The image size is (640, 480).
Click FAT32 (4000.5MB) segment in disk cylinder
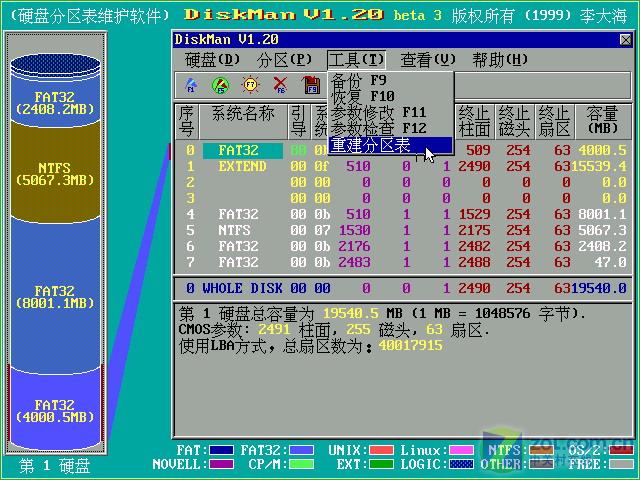click(55, 410)
